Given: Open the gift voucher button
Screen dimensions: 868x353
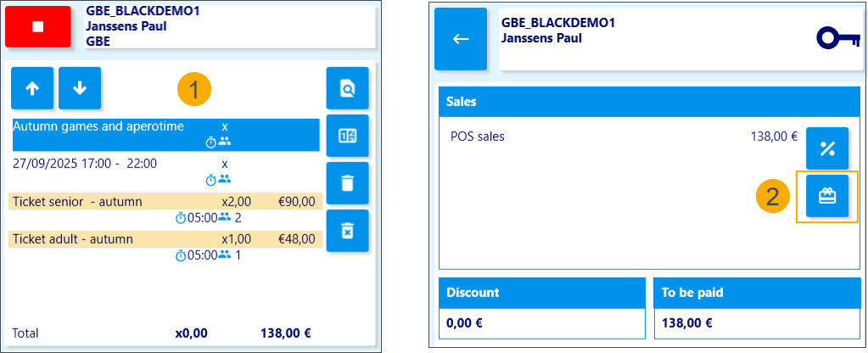Looking at the screenshot, I should [827, 197].
